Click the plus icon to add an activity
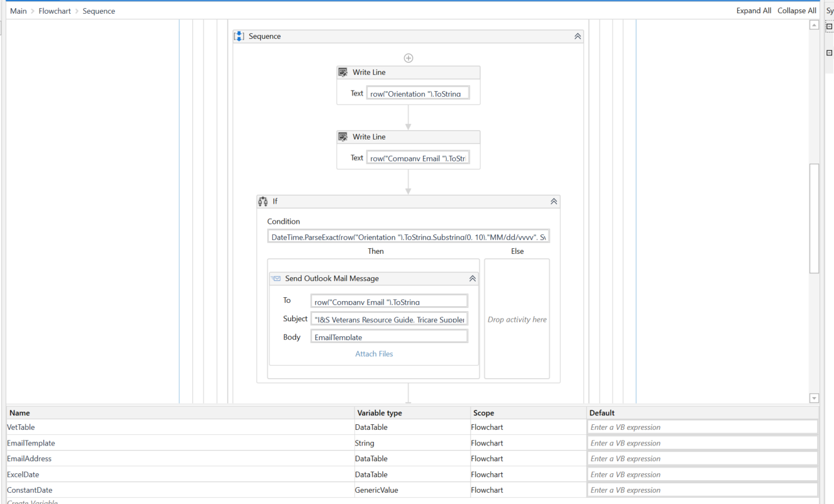The image size is (834, 504). (409, 58)
